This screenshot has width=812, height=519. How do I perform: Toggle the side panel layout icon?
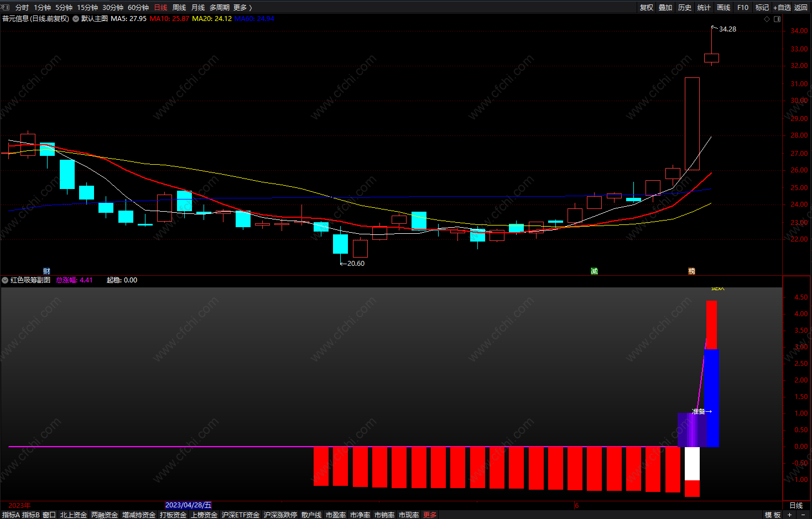click(x=777, y=19)
